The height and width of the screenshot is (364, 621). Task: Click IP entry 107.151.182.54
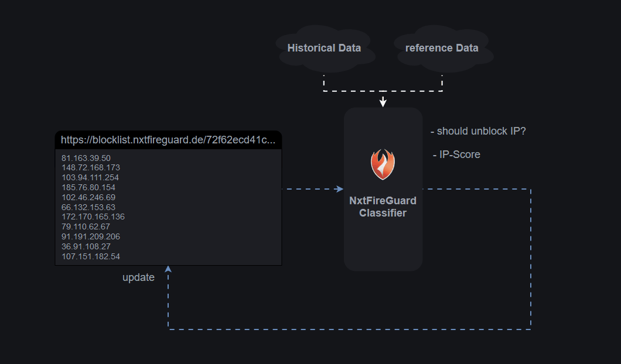(x=91, y=256)
